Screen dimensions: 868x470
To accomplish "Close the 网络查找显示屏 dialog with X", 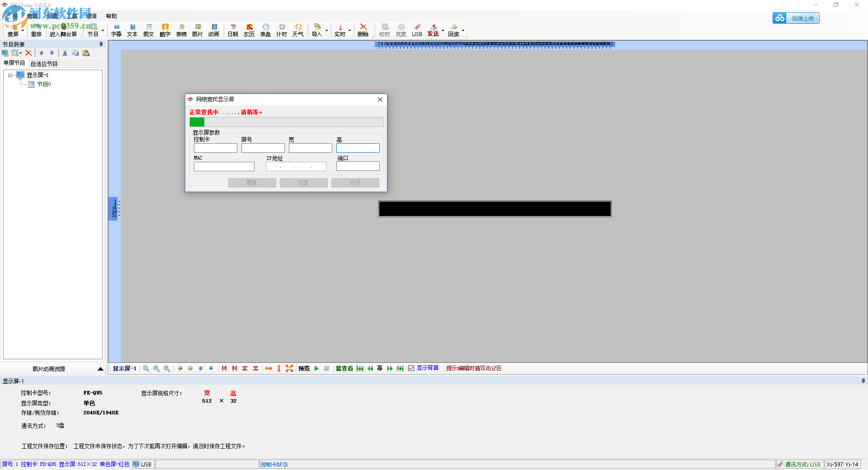I will pos(380,99).
